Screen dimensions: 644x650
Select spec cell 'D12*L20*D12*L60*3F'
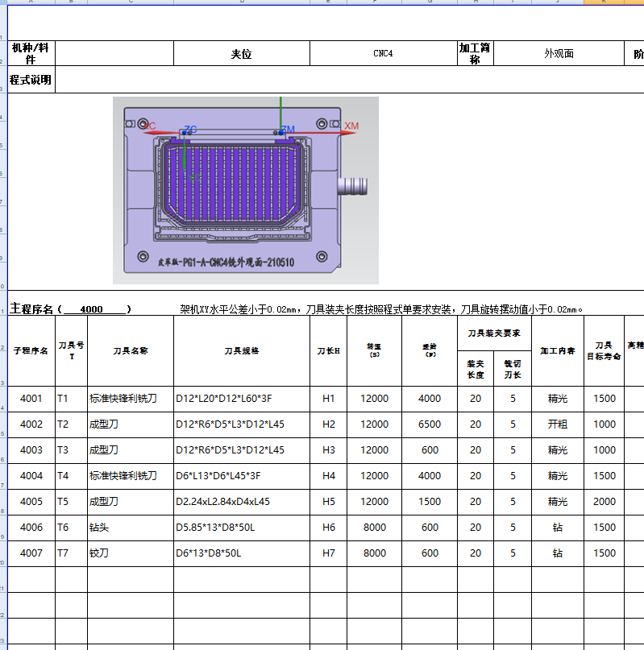(x=242, y=399)
